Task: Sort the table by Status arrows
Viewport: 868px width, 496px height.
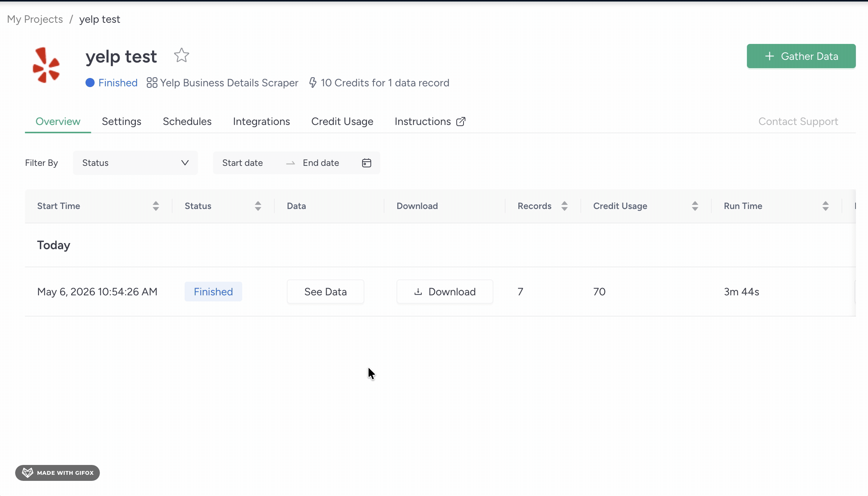Action: (258, 206)
